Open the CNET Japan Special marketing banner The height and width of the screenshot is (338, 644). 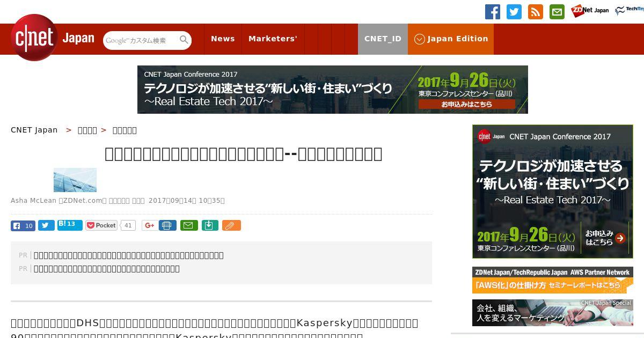553,313
